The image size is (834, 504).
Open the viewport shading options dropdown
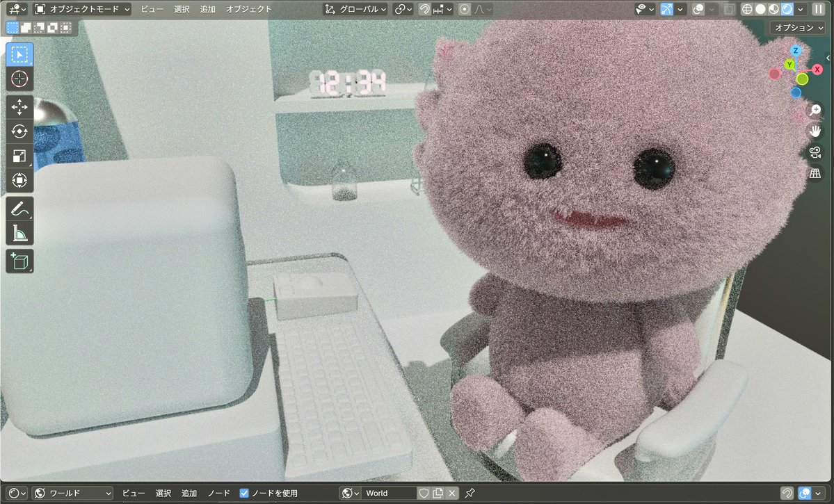click(x=801, y=9)
